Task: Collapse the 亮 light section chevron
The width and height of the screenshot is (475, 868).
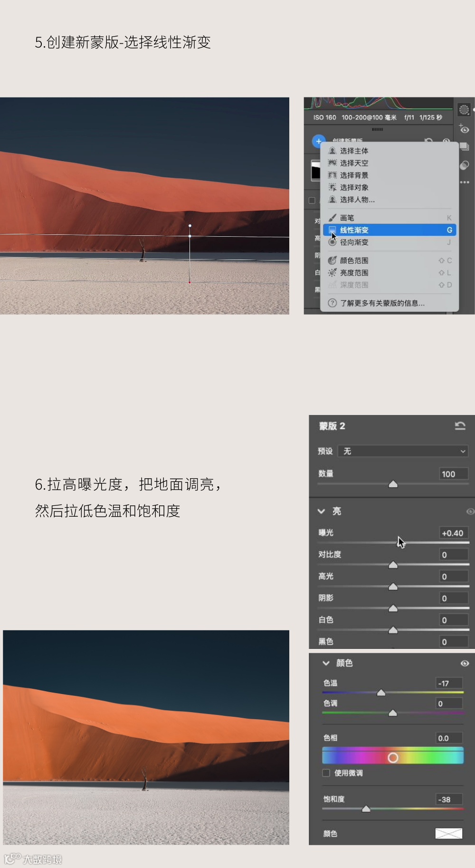Action: (x=321, y=511)
